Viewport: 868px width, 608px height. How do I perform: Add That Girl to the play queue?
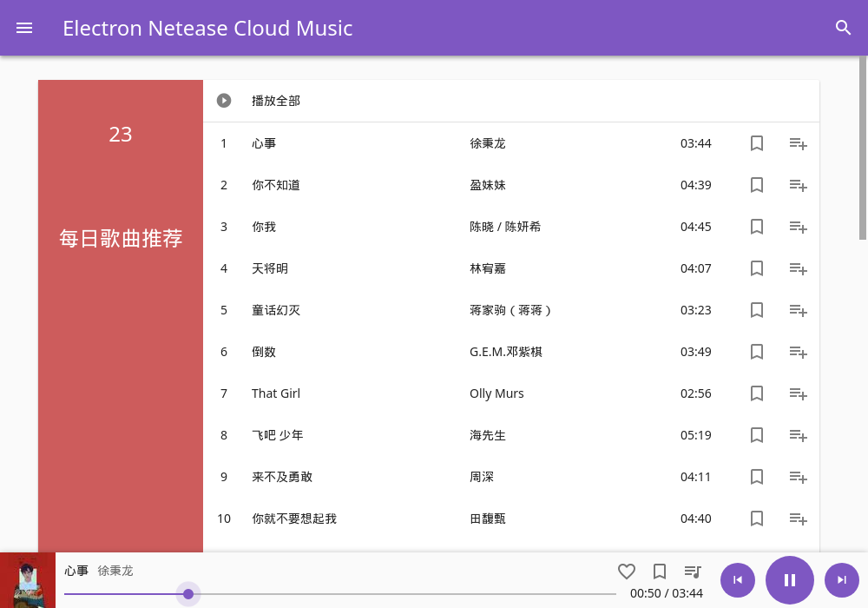799,393
